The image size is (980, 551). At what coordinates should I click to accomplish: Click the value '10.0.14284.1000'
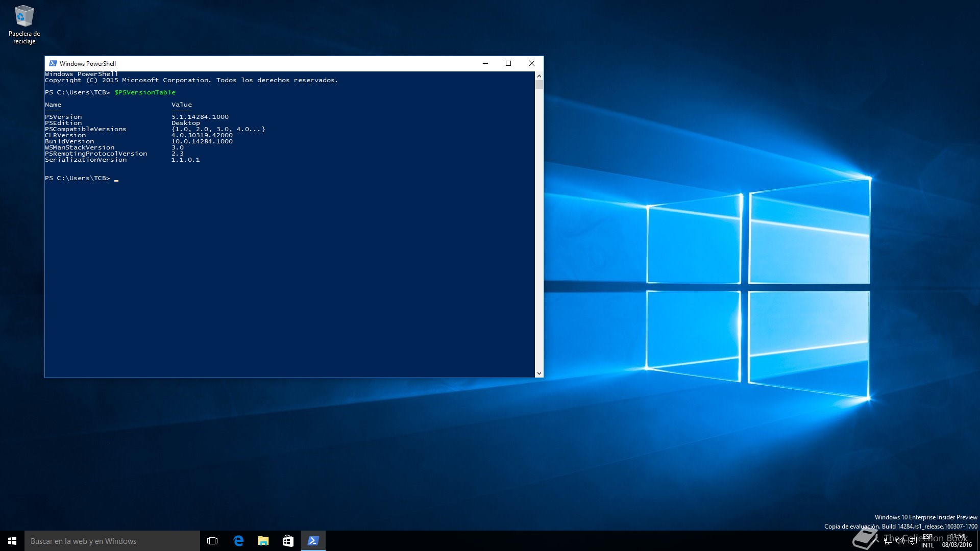pos(202,141)
